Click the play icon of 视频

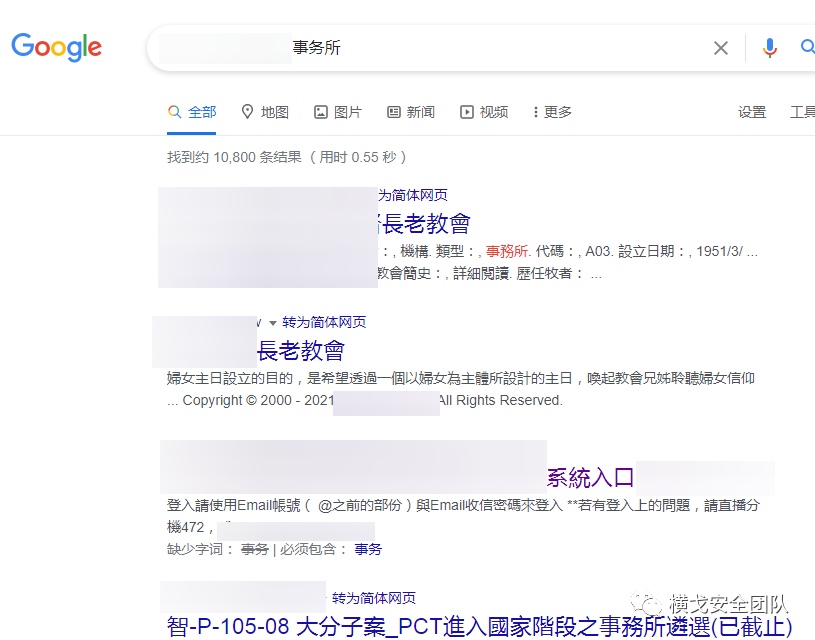467,112
